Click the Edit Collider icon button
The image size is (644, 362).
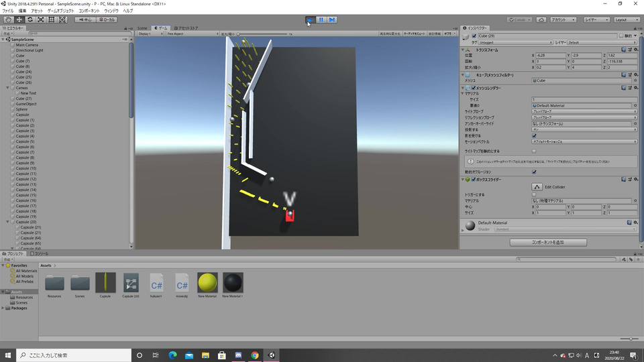(x=537, y=186)
